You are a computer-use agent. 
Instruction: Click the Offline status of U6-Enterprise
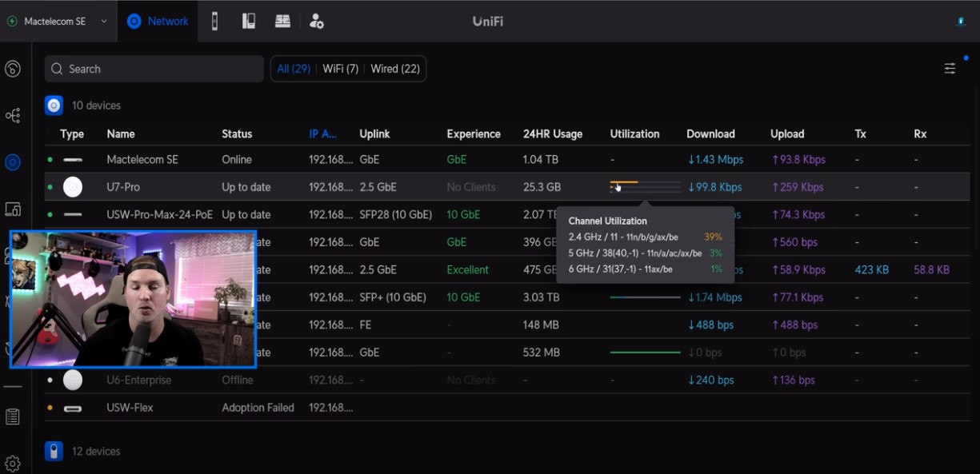tap(238, 380)
